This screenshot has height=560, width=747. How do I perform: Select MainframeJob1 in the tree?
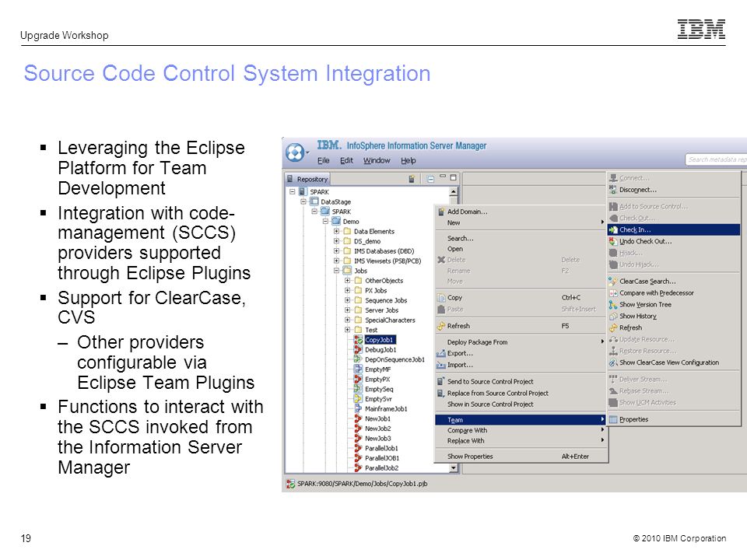click(x=386, y=408)
